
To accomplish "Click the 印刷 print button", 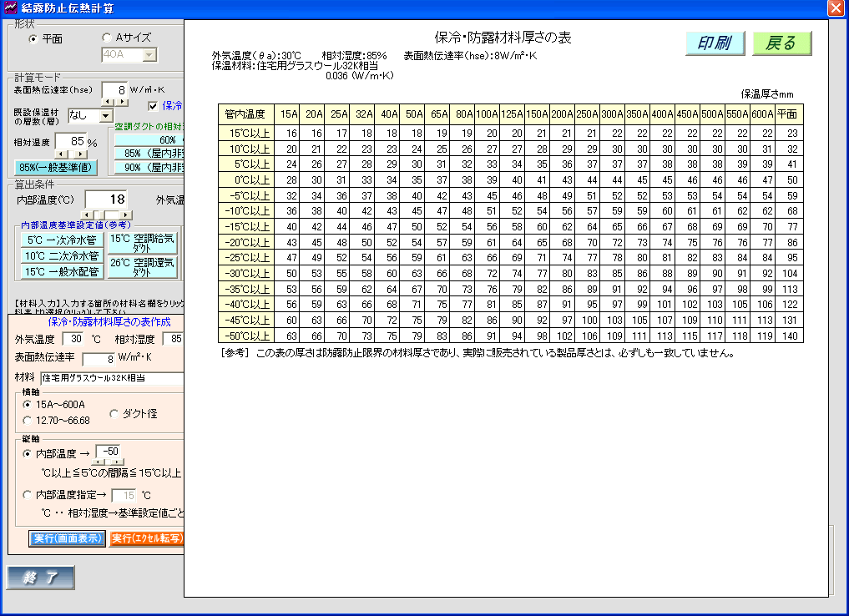I will coord(715,43).
